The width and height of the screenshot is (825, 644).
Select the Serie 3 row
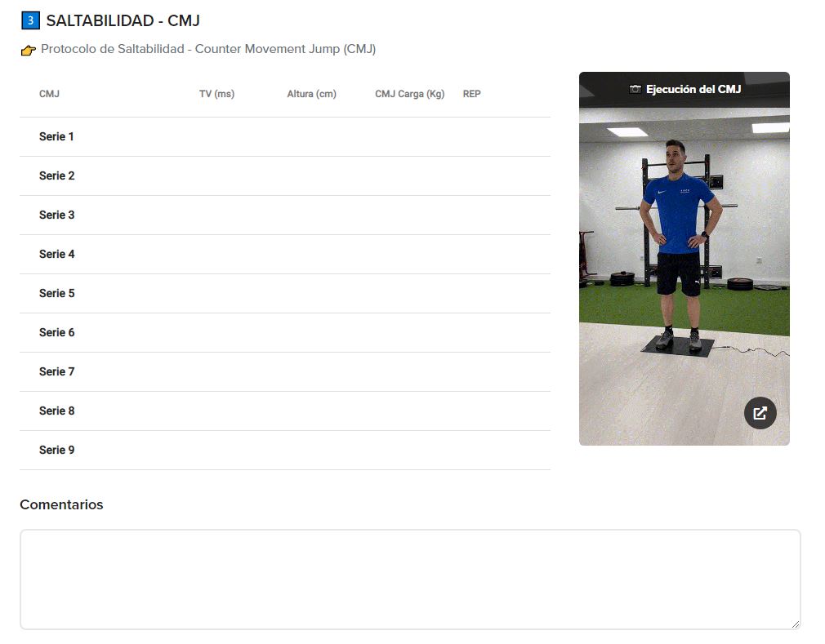coord(285,215)
